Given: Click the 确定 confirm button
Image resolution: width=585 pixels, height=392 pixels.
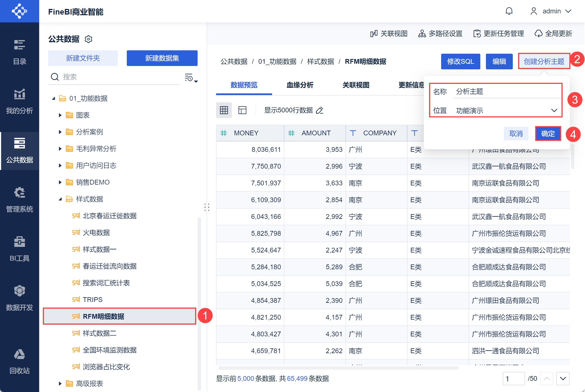Looking at the screenshot, I should [548, 134].
